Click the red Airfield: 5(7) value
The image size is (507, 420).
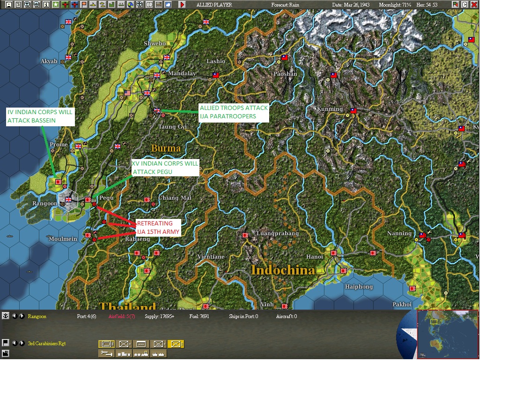click(122, 316)
